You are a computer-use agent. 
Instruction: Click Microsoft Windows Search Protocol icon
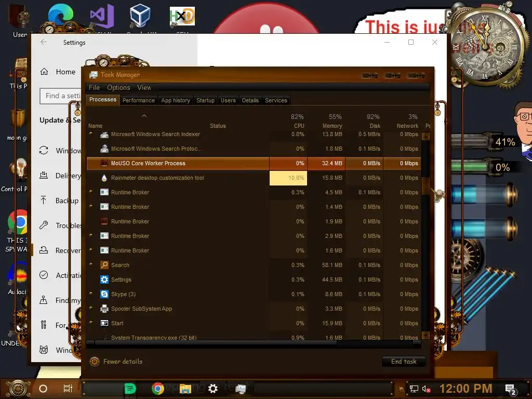tap(104, 149)
